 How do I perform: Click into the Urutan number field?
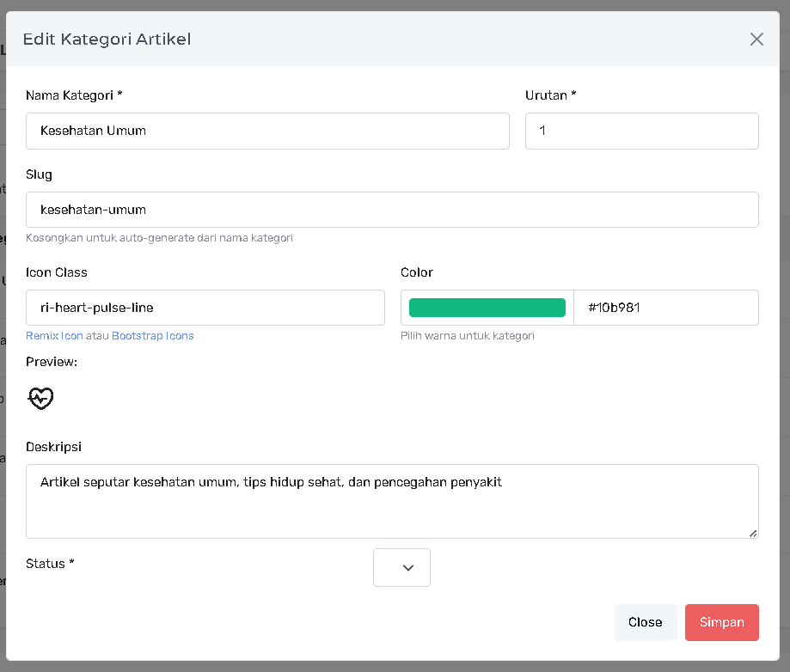[641, 131]
